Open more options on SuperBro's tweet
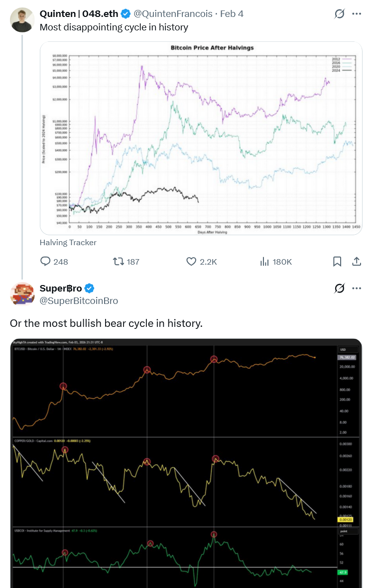Image resolution: width=372 pixels, height=588 pixels. 357,288
